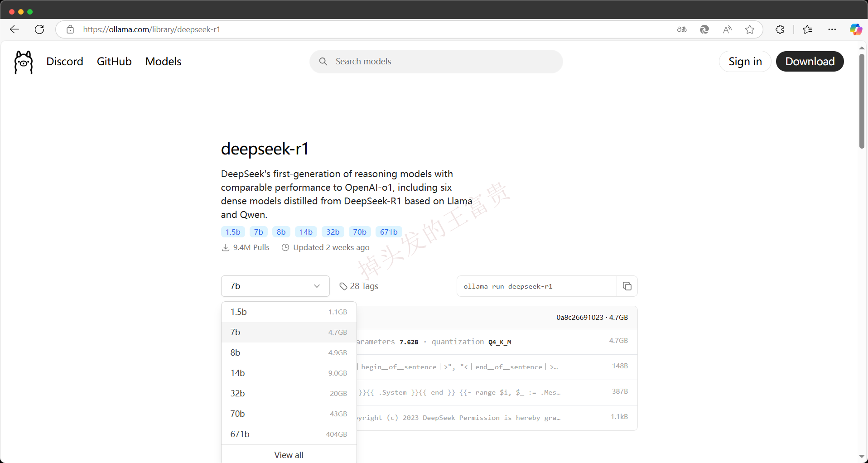
Task: Open the parameters 7.62B model row
Action: click(497, 342)
